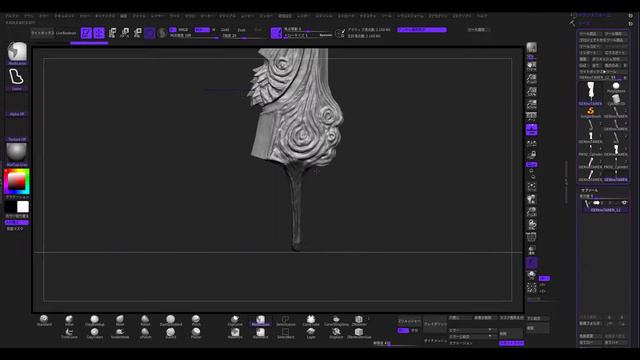Activate the Scale transform icon in the top shelf
Screen dimensions: 640x360
[125, 33]
